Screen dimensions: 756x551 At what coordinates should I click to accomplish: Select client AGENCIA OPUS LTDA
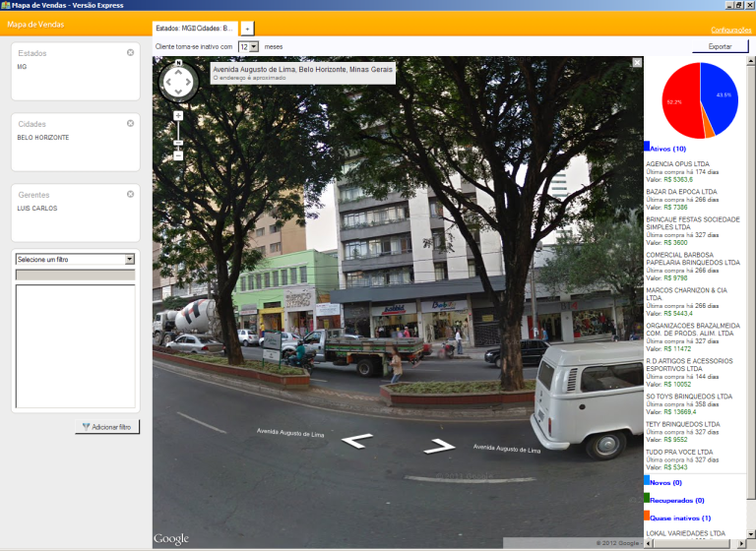point(677,164)
